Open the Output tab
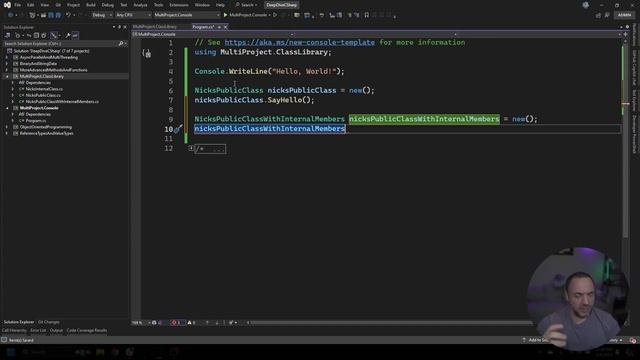Viewport: 640px width, 360px height. click(56, 331)
